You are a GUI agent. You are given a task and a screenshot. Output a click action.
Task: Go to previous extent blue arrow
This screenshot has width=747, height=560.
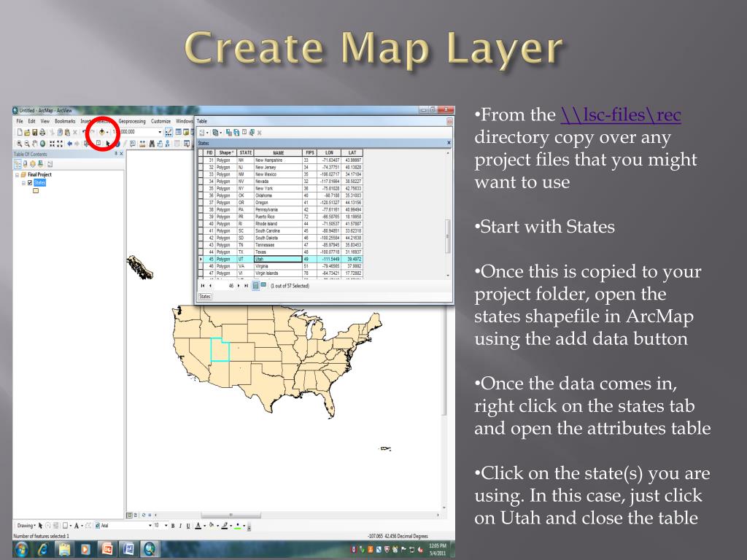click(70, 144)
